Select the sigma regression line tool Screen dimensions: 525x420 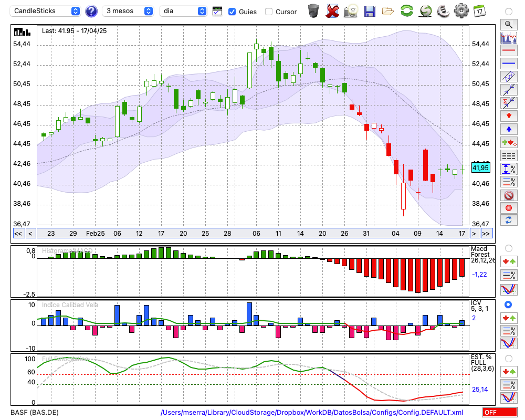pyautogui.click(x=509, y=103)
